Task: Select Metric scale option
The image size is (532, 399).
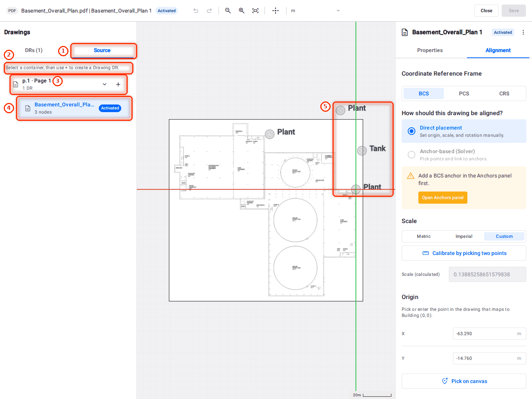Action: pyautogui.click(x=424, y=236)
